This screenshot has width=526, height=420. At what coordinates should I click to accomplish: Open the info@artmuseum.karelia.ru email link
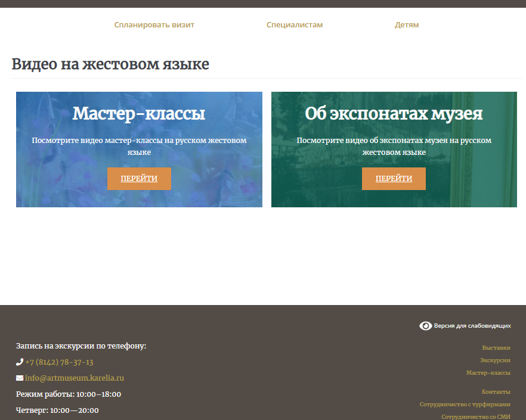74,378
